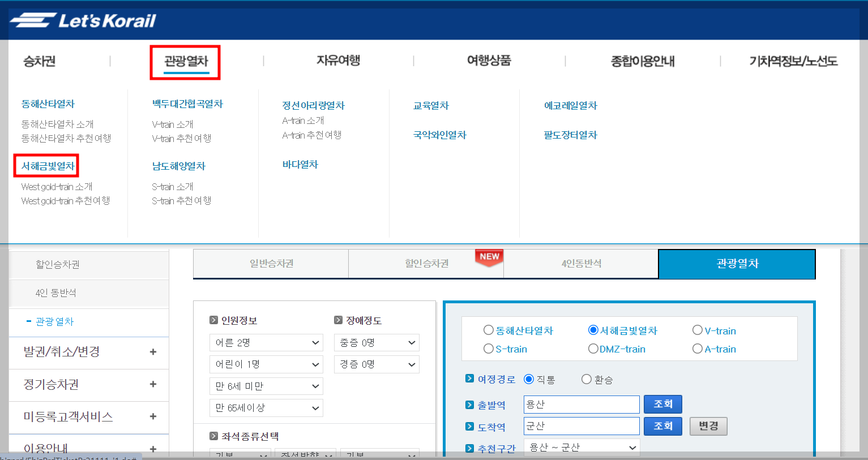Click 조회 button next to 출발역
This screenshot has width=868, height=460.
coord(663,404)
